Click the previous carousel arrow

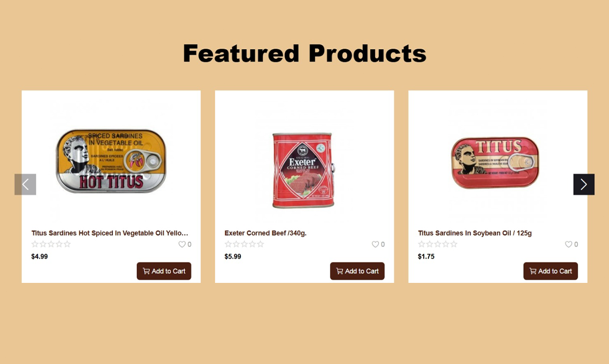(26, 184)
